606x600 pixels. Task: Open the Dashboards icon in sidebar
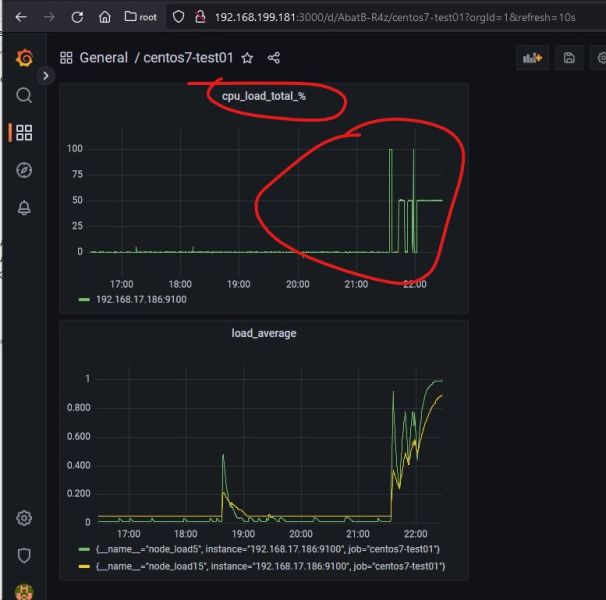[x=24, y=133]
